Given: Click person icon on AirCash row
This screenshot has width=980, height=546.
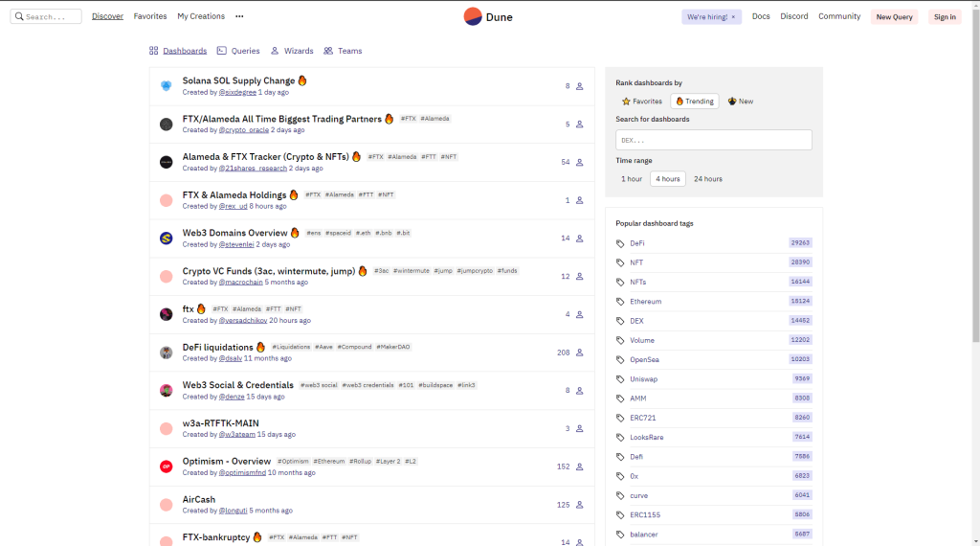Looking at the screenshot, I should pos(579,505).
